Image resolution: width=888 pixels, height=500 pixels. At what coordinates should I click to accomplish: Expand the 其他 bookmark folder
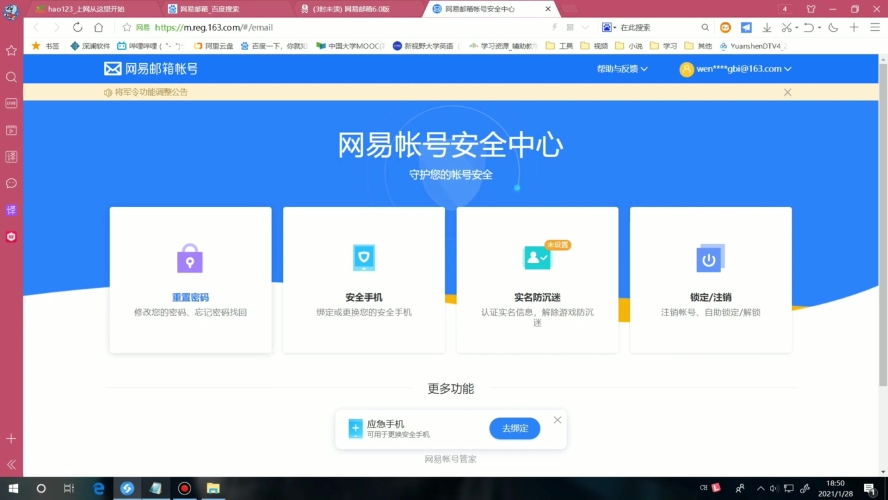(698, 46)
